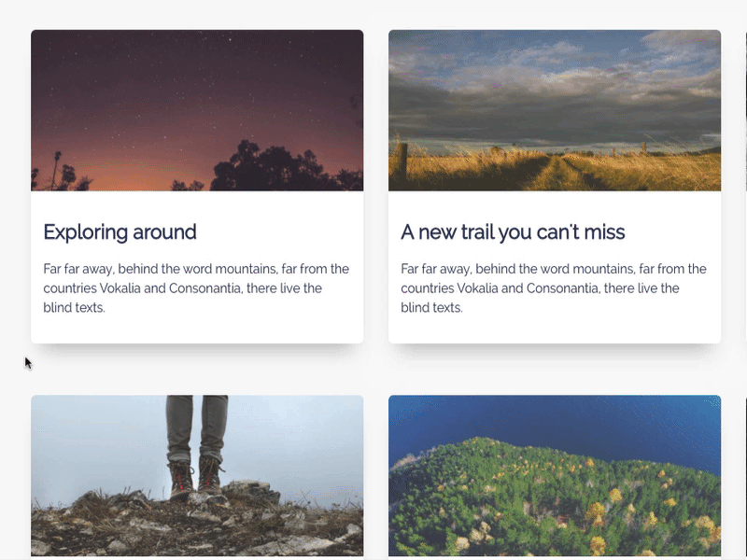Open the grassy field trail photo
The width and height of the screenshot is (747, 560).
point(555,110)
